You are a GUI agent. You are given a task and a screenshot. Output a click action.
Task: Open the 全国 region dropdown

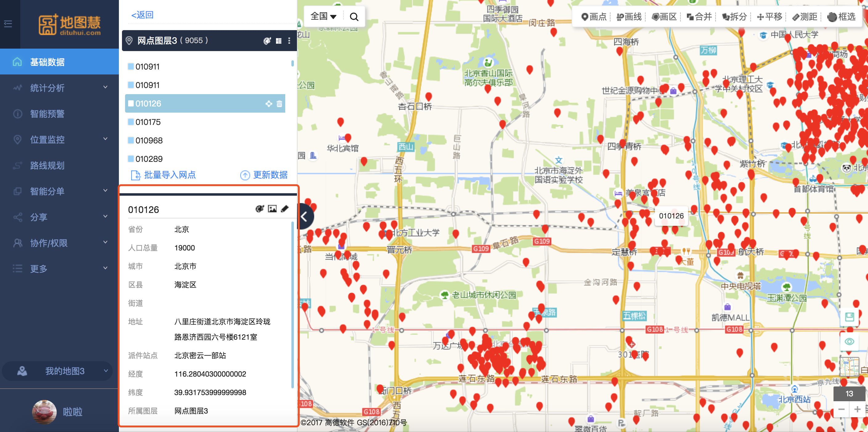tap(323, 17)
